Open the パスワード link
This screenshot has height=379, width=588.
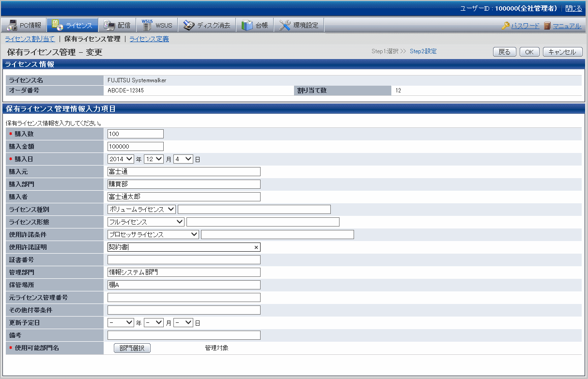[x=525, y=26]
